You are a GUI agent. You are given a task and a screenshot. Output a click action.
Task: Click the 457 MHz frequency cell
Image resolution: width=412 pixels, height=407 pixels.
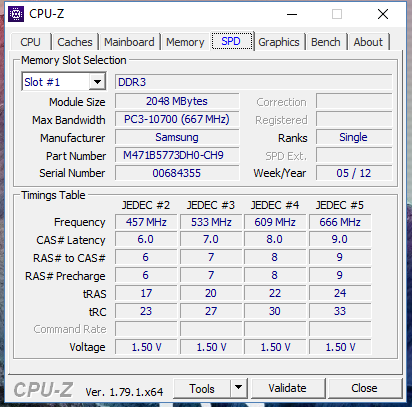[x=146, y=222]
